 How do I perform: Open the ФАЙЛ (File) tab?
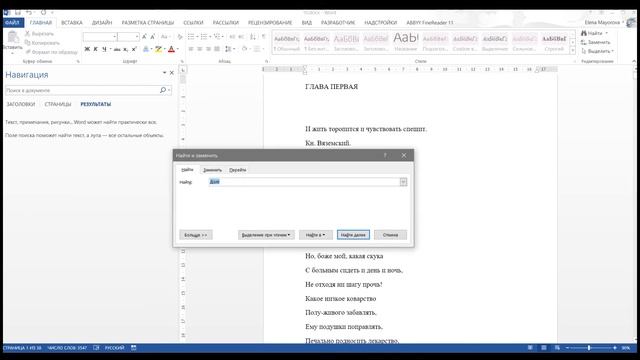click(13, 22)
